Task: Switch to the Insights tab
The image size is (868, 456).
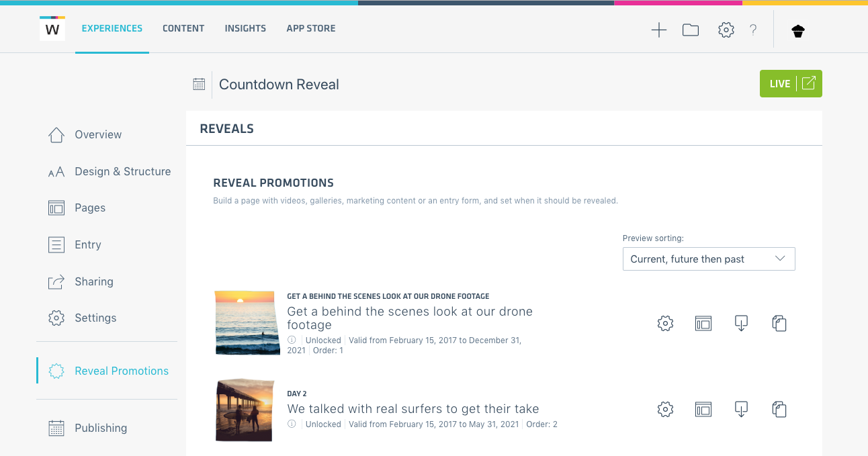Action: pyautogui.click(x=245, y=28)
